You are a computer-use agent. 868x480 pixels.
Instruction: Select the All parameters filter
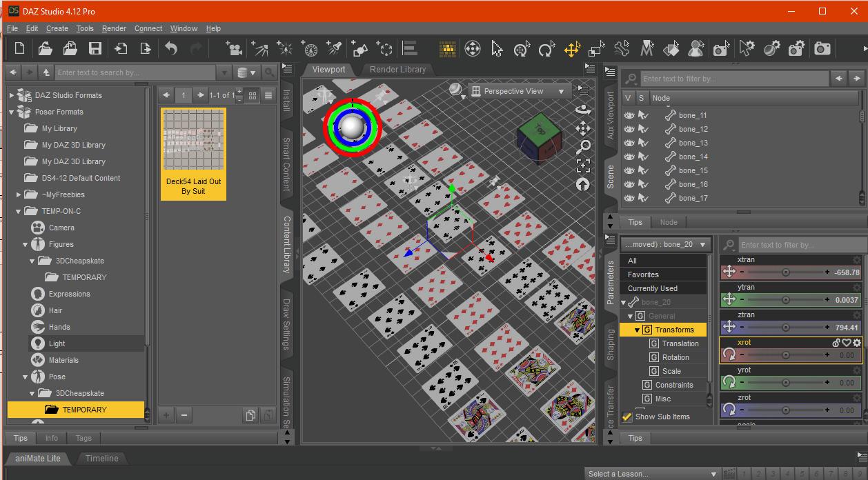(663, 261)
